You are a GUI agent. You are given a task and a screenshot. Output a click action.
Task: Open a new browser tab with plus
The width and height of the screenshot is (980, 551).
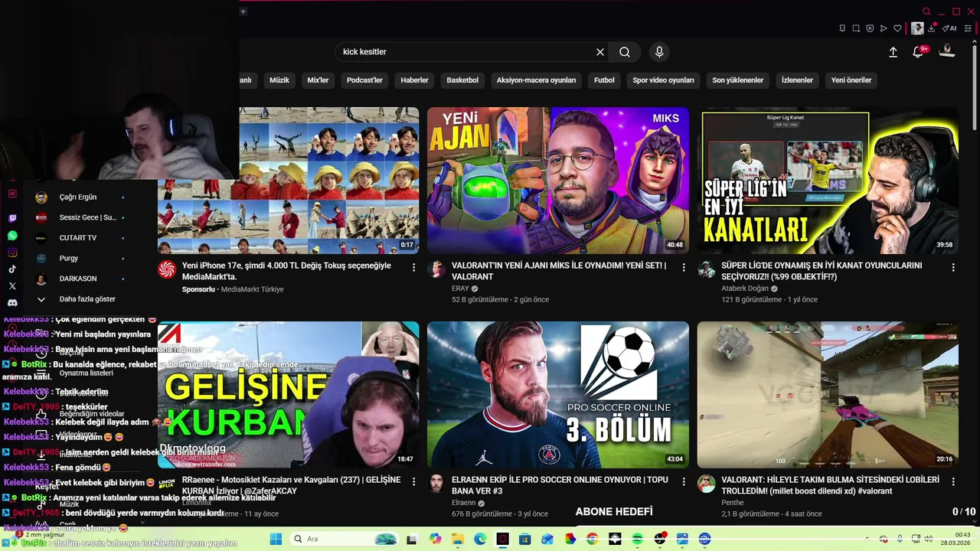coord(243,11)
